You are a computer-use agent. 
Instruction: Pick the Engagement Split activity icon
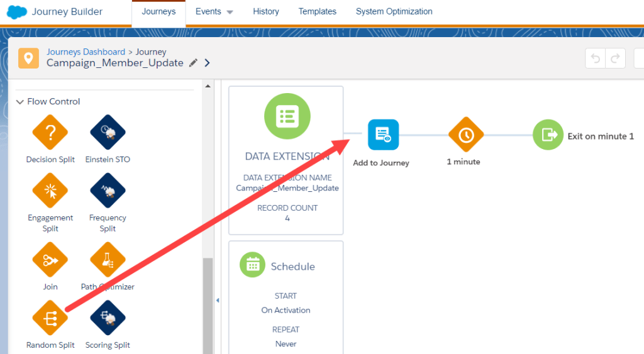tap(50, 191)
